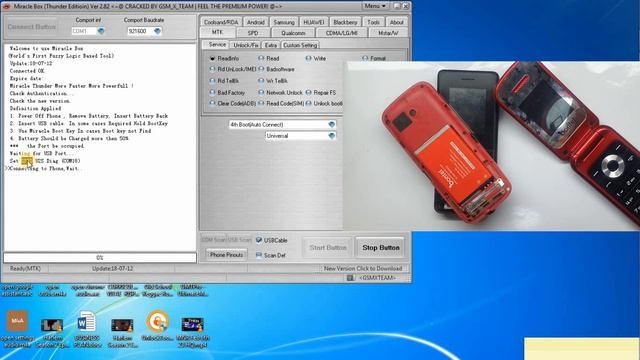Click the Start Button
Screen dimensions: 640x360
(328, 247)
